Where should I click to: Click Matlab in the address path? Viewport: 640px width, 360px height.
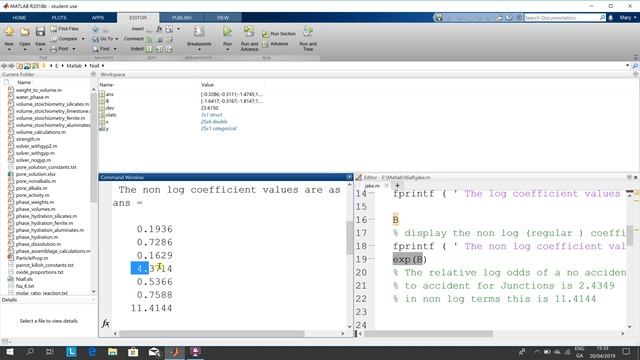[x=74, y=66]
